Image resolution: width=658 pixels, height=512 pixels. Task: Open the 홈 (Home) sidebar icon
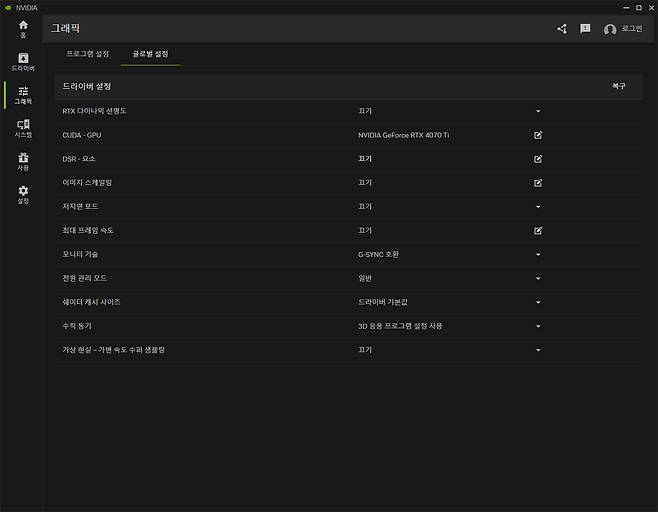[23, 28]
